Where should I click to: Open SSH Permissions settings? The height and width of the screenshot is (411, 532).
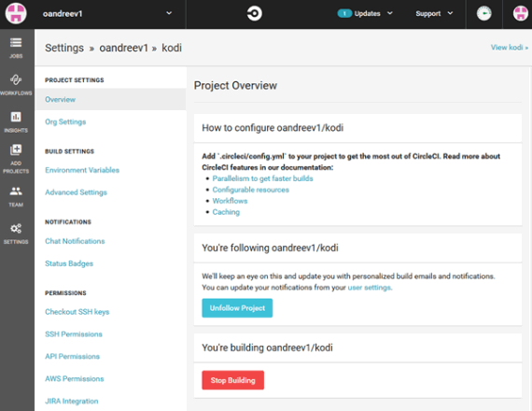coord(74,334)
